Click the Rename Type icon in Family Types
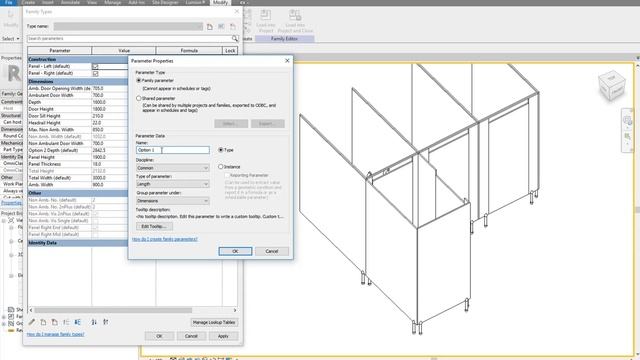This screenshot has height=360, width=640. tap(221, 27)
